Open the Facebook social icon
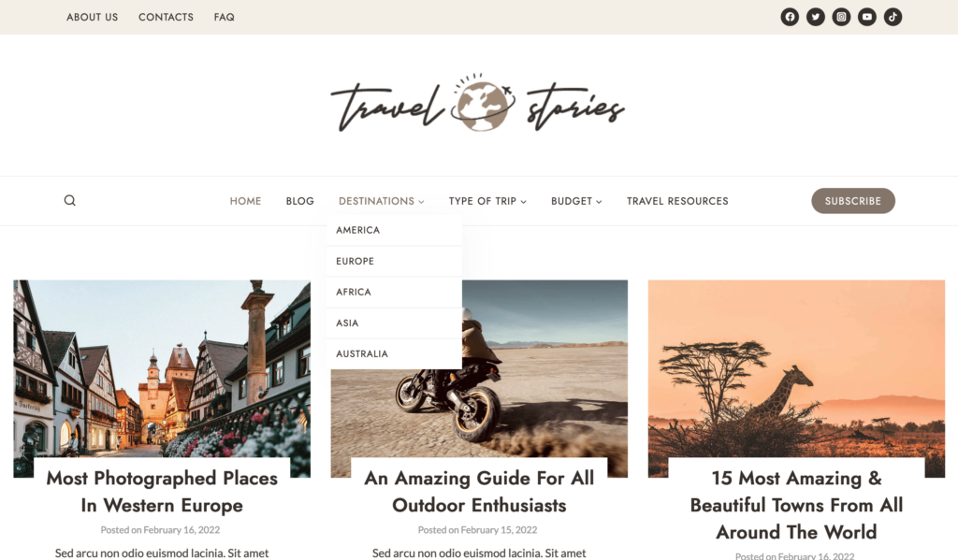Viewport: 958px width, 560px height. point(790,17)
